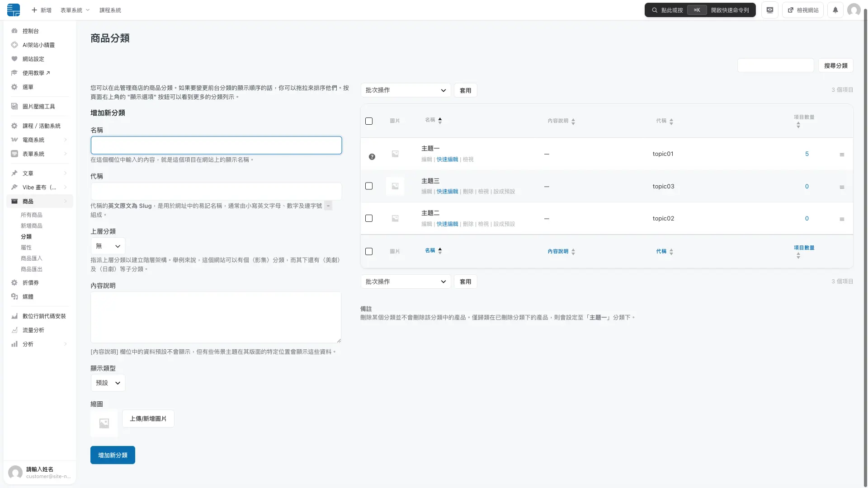Expand the 文章 sidebar chevron
Screen dimensions: 868x488
coord(66,174)
